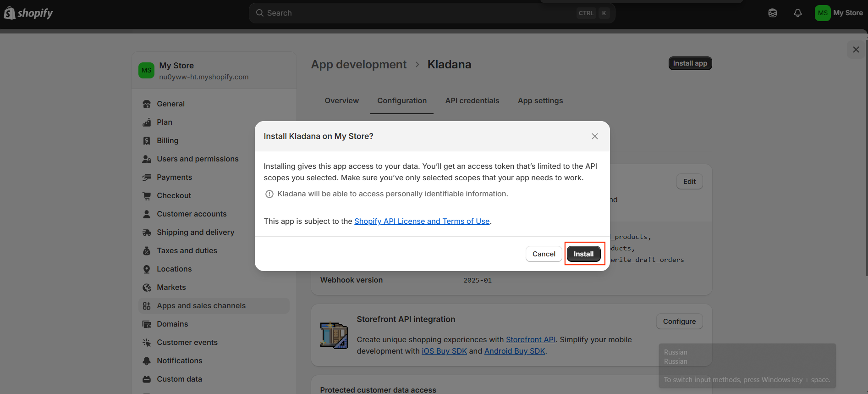868x394 pixels.
Task: Open the Sidekick assistant icon in top bar
Action: (773, 13)
